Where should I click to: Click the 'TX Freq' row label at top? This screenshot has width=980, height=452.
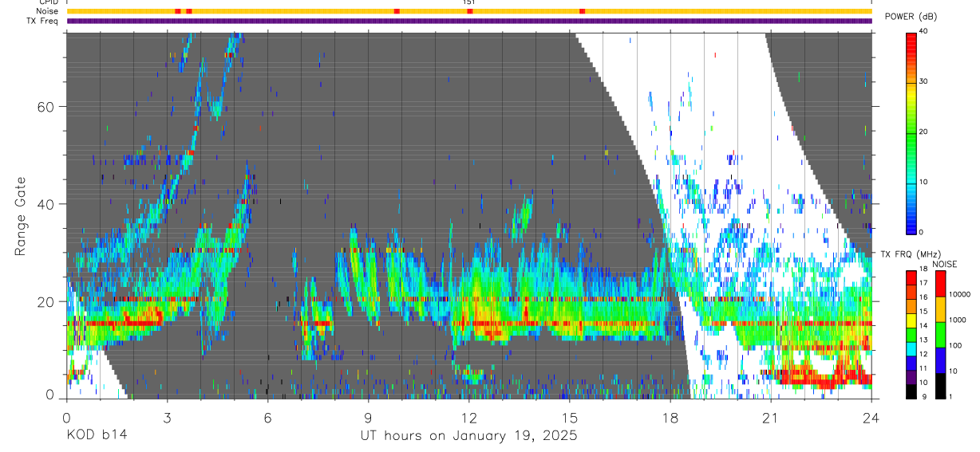pyautogui.click(x=44, y=21)
